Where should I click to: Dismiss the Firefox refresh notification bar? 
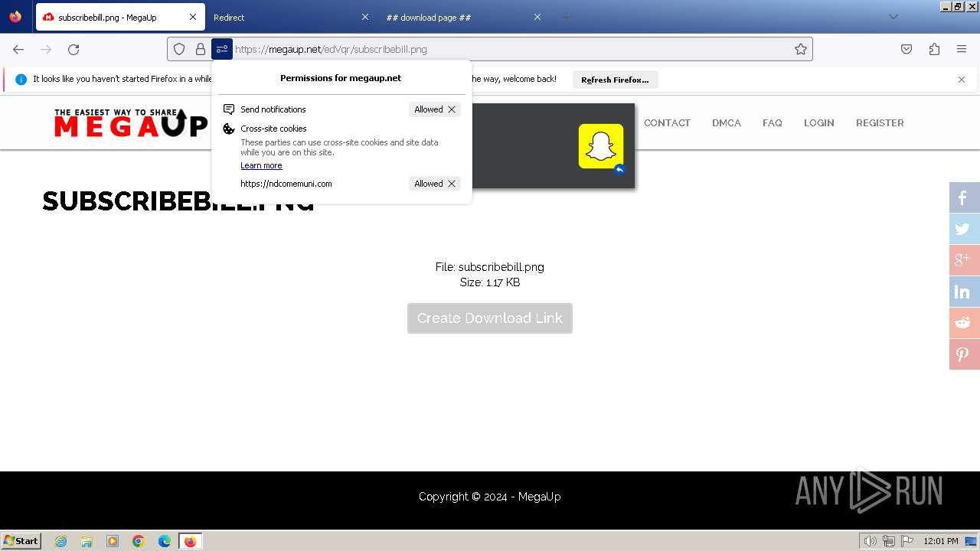[962, 80]
